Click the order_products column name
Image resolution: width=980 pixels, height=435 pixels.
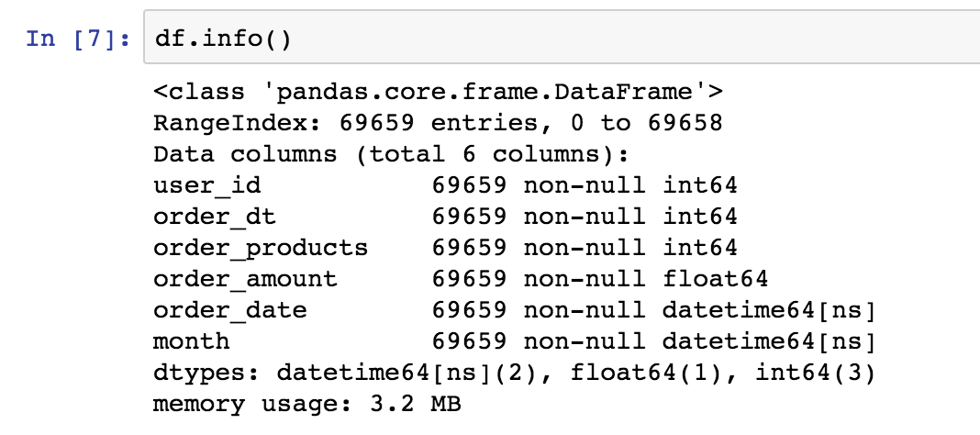[x=261, y=248]
